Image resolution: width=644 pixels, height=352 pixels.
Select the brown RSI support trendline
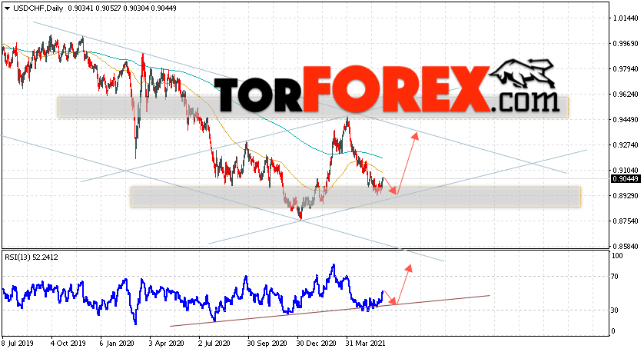click(x=330, y=311)
